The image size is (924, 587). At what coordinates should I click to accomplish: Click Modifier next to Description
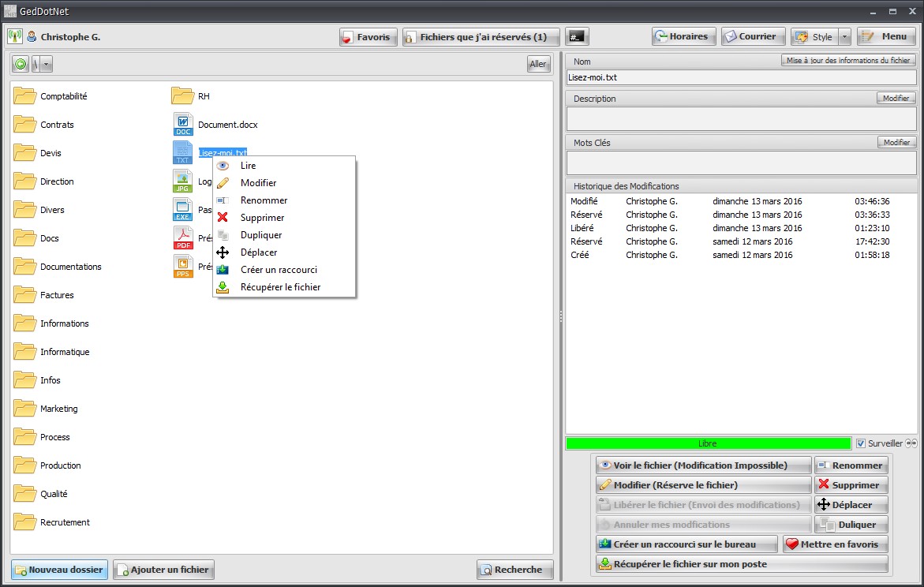point(896,98)
